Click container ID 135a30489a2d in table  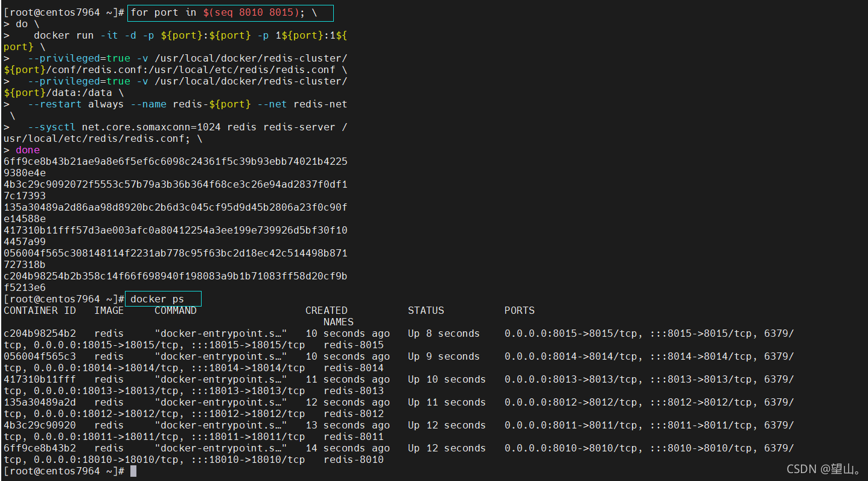[x=40, y=403]
